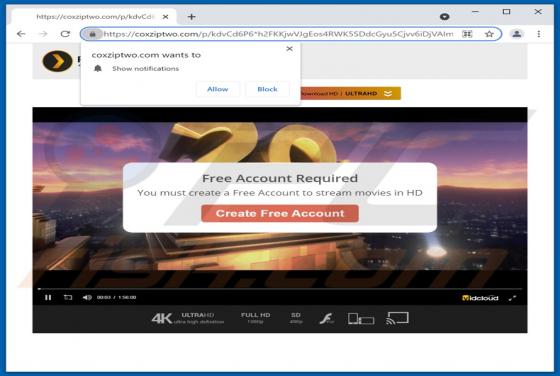Click the loop icon in the player controls
Image resolution: width=560 pixels, height=376 pixels.
[68, 297]
